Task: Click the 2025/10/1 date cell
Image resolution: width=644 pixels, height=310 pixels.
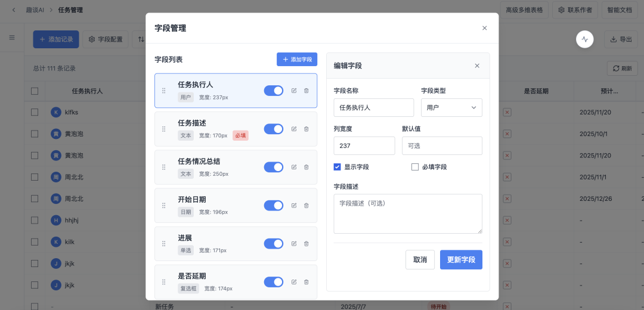Action: click(x=594, y=134)
